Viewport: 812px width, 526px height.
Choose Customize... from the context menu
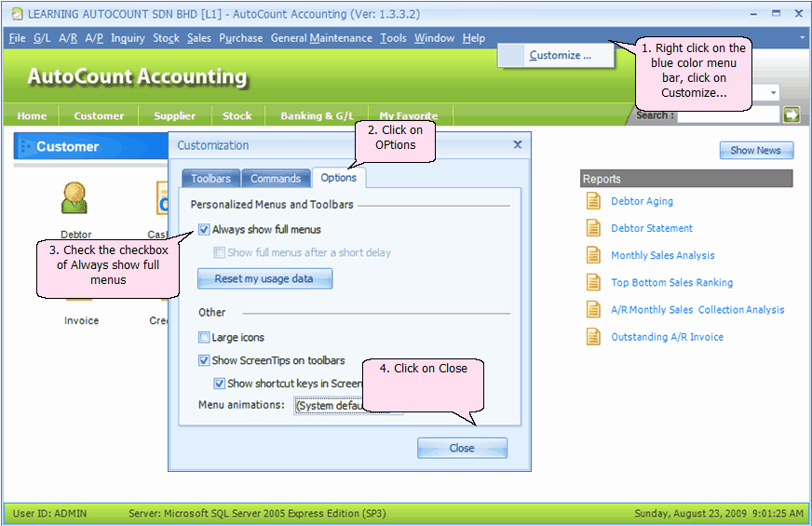[557, 56]
